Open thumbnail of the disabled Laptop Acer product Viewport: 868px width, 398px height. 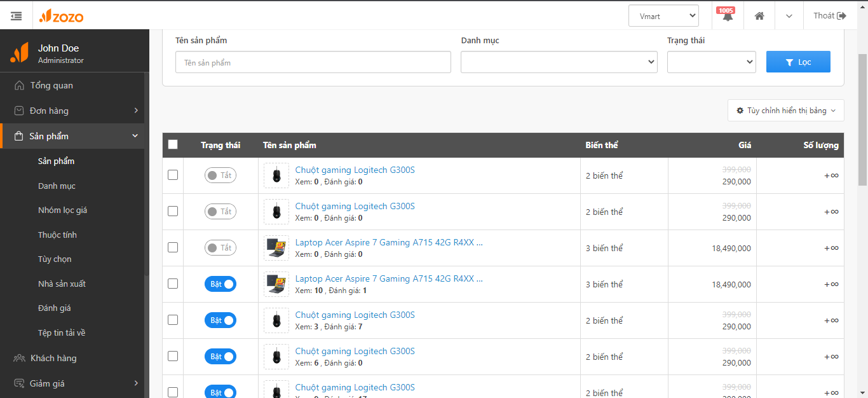pyautogui.click(x=276, y=248)
